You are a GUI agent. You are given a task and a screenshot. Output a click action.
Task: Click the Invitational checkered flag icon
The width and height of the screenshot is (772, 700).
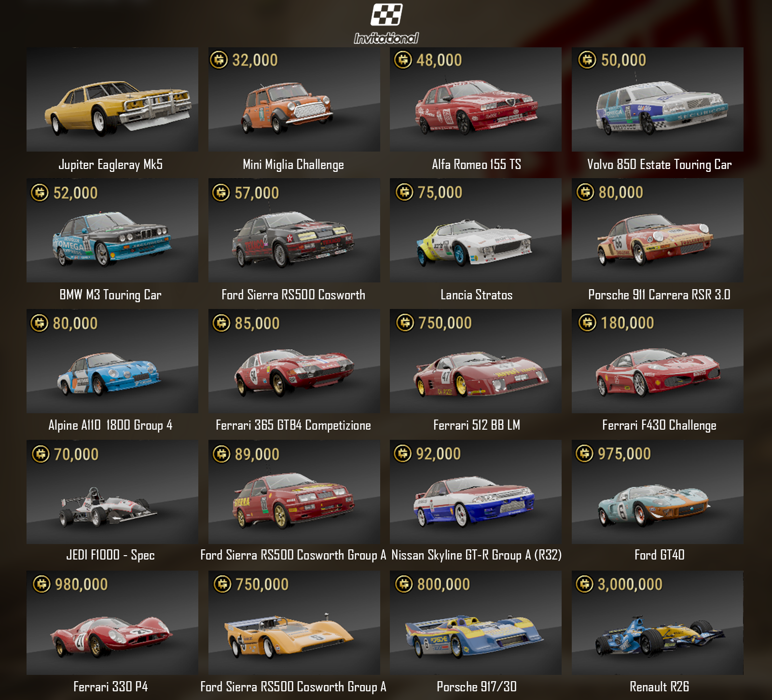point(386,14)
